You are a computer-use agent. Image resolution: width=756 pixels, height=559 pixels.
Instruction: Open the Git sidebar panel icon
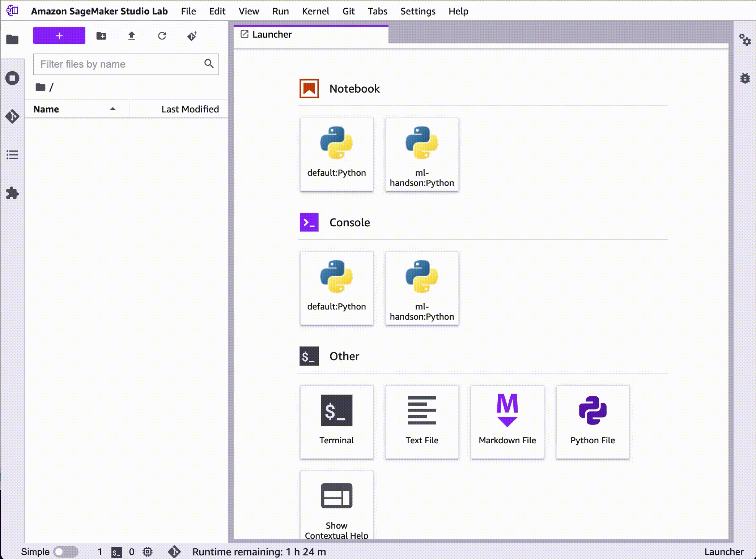[x=12, y=116]
